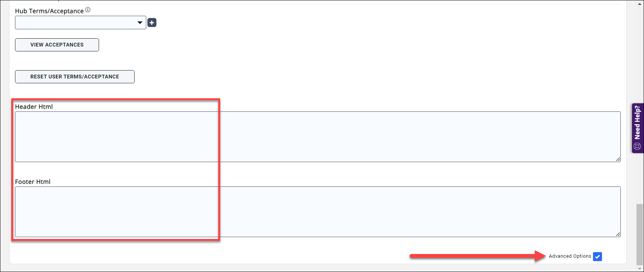Open the Hub Terms/Acceptance dropdown arrow
The image size is (644, 272).
140,23
